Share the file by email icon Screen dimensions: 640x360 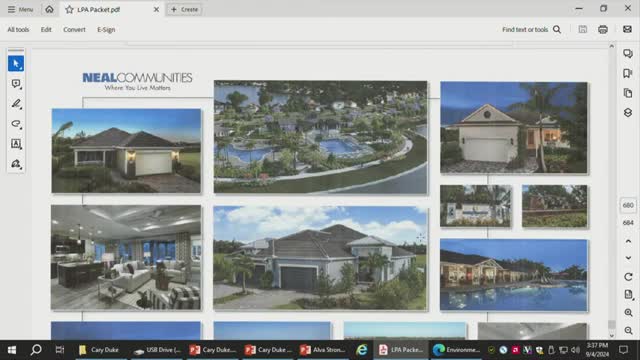point(627,29)
